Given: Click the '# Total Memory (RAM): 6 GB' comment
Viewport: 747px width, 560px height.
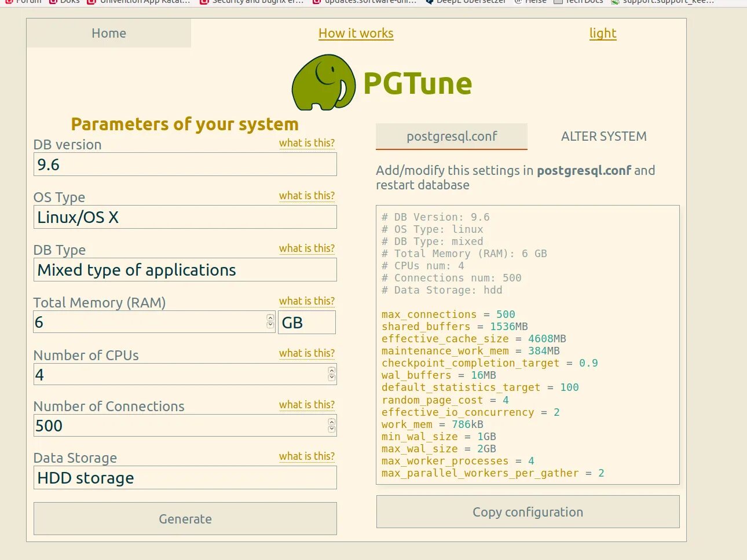Looking at the screenshot, I should pos(464,254).
